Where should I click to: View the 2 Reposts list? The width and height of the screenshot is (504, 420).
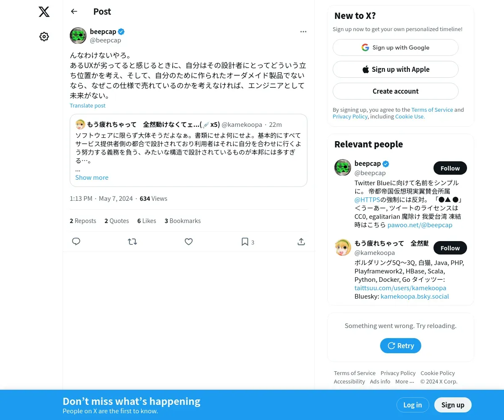83,221
